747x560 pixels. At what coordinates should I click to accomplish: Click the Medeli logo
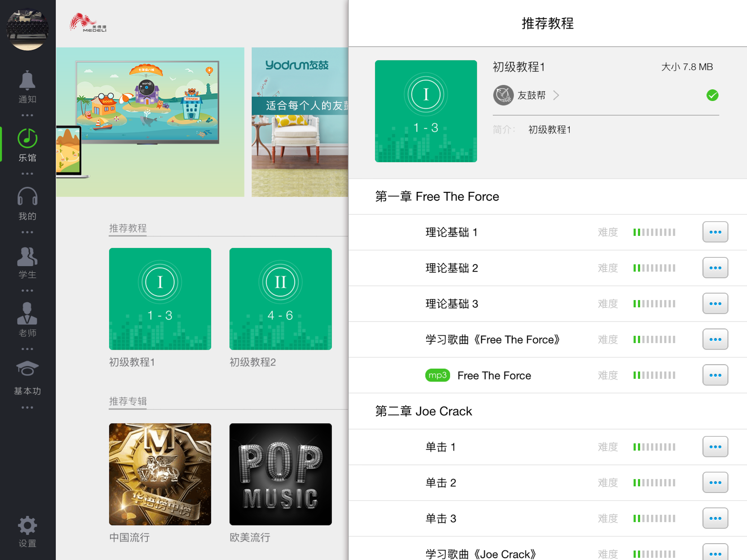coord(88,23)
